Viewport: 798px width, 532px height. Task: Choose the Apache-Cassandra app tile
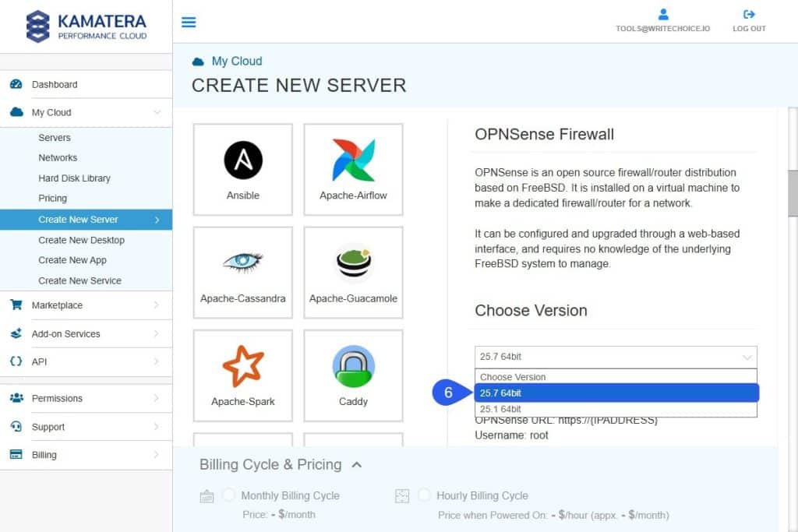pyautogui.click(x=243, y=272)
